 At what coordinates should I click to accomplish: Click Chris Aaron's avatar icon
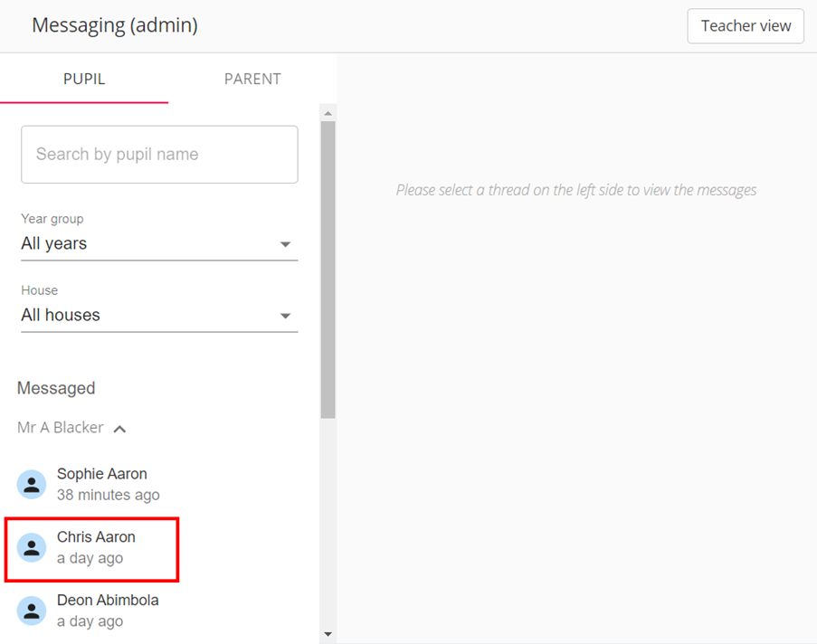32,548
